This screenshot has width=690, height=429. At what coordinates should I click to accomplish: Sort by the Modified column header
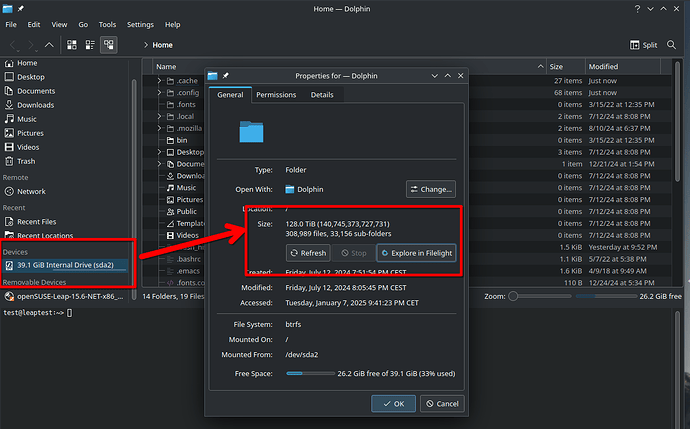tap(623, 66)
